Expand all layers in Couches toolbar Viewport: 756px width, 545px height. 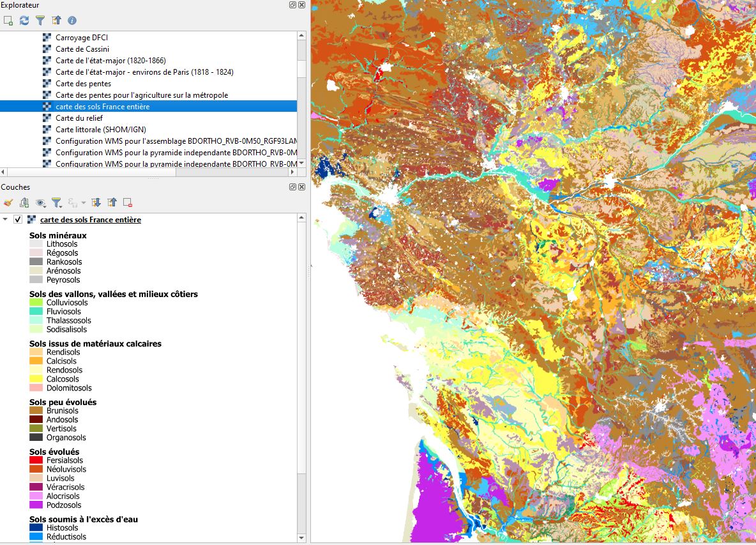point(96,203)
